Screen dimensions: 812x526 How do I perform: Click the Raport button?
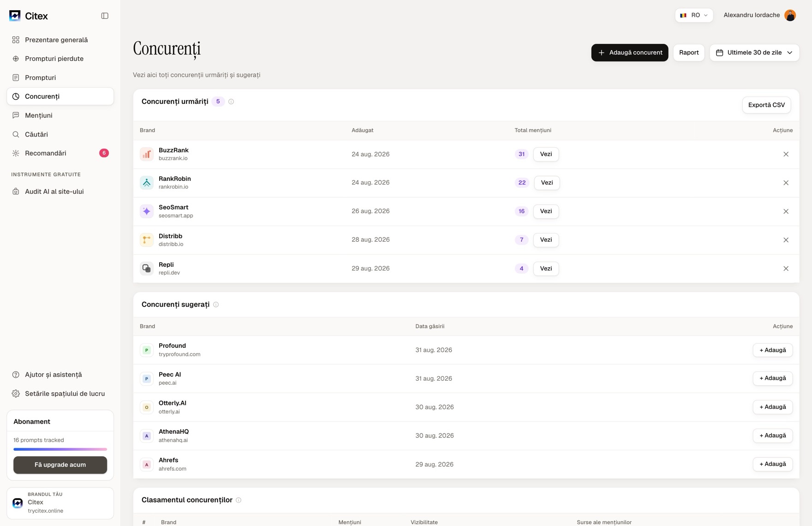689,53
